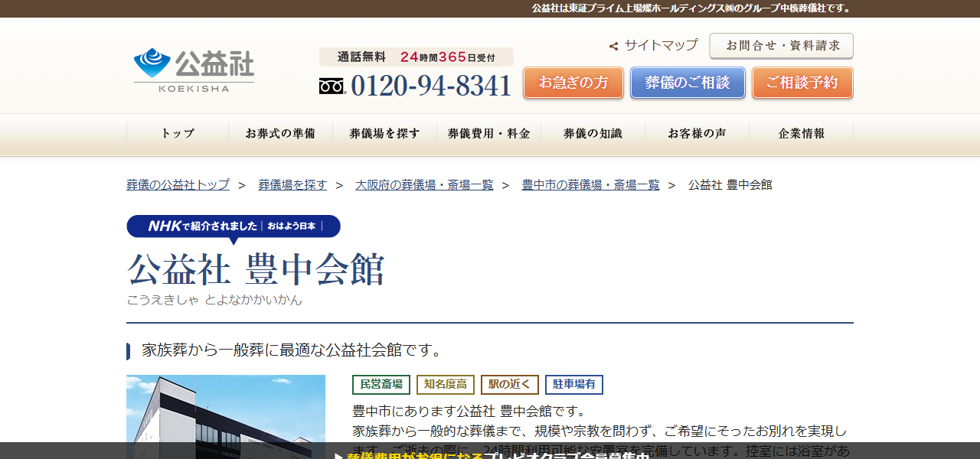Open the サイトマップ link

click(661, 45)
